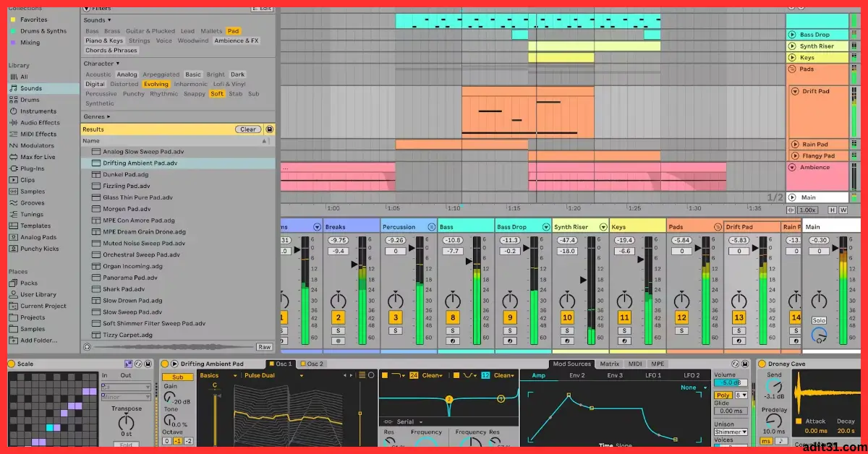The height and width of the screenshot is (454, 868).
Task: Toggle track activator 10 on Synth Riser
Action: click(567, 317)
